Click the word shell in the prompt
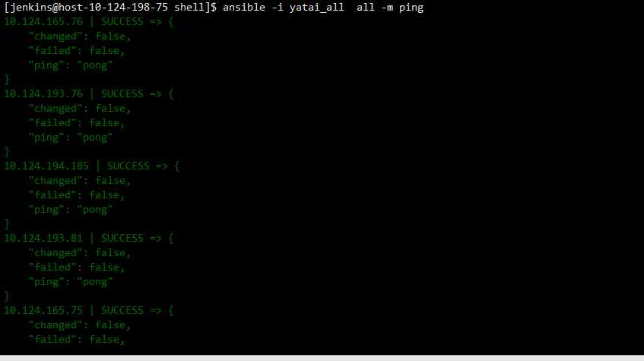 [x=189, y=8]
